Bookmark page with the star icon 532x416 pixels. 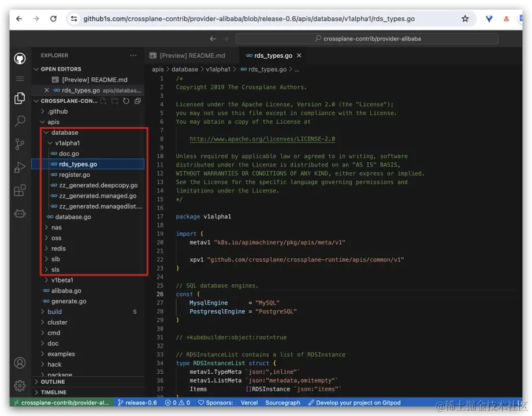(x=465, y=18)
